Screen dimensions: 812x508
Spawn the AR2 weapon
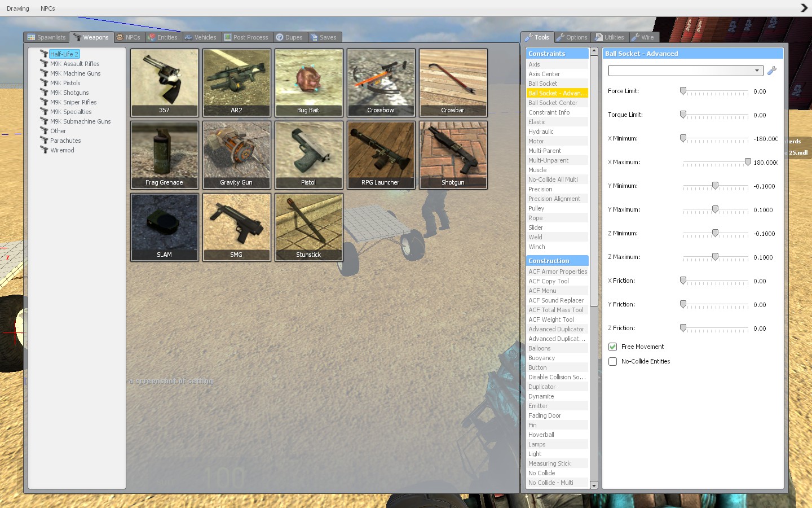tap(236, 82)
